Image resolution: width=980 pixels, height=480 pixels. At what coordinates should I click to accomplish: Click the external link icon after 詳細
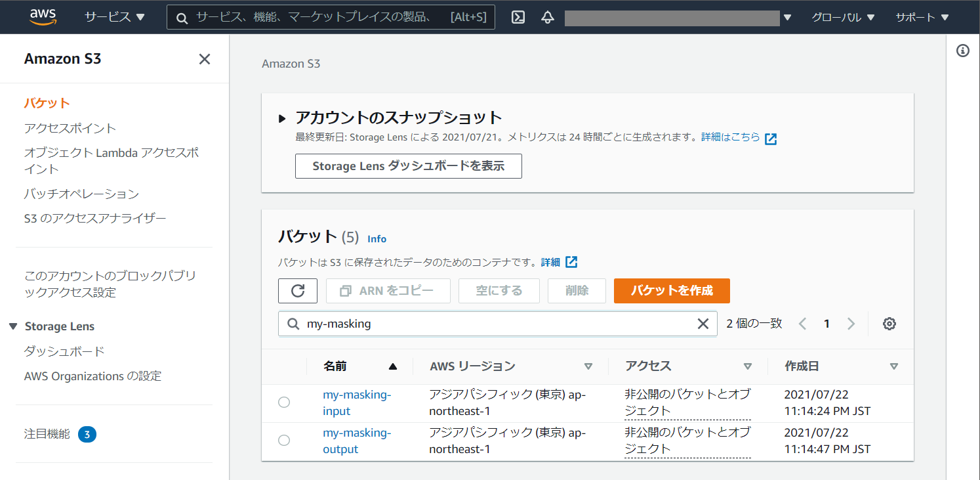tap(571, 262)
